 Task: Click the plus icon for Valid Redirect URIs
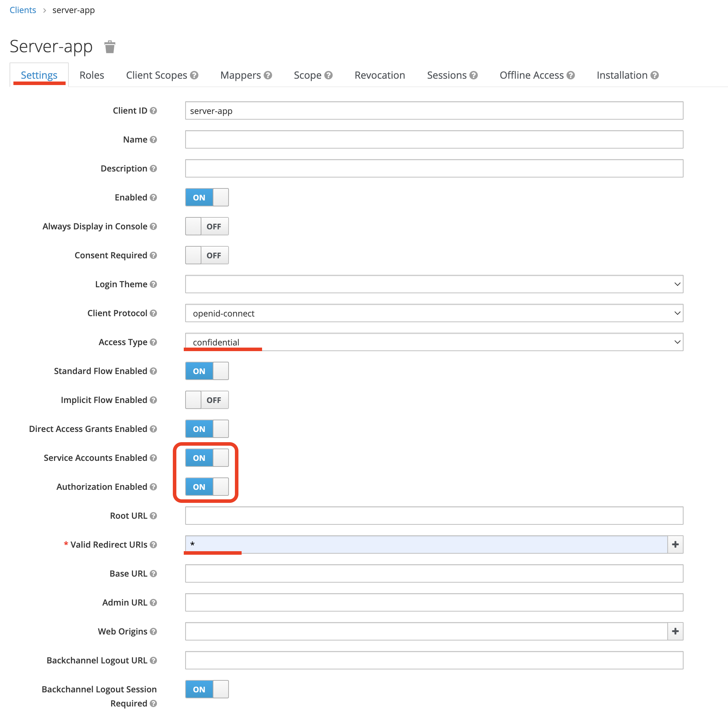[x=675, y=544]
